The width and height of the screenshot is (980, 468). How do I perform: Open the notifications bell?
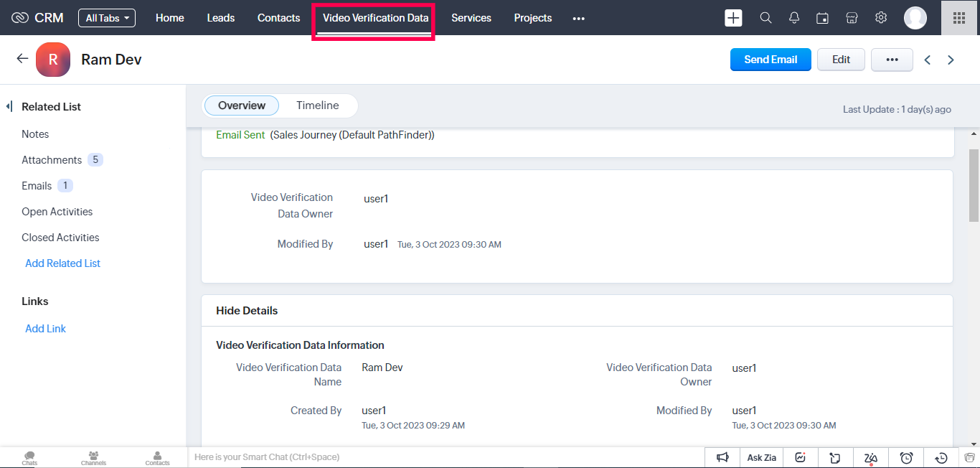794,18
